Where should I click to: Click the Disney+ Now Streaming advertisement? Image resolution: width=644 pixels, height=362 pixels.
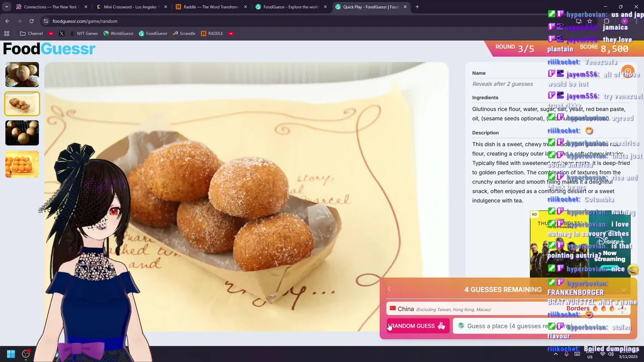580,244
